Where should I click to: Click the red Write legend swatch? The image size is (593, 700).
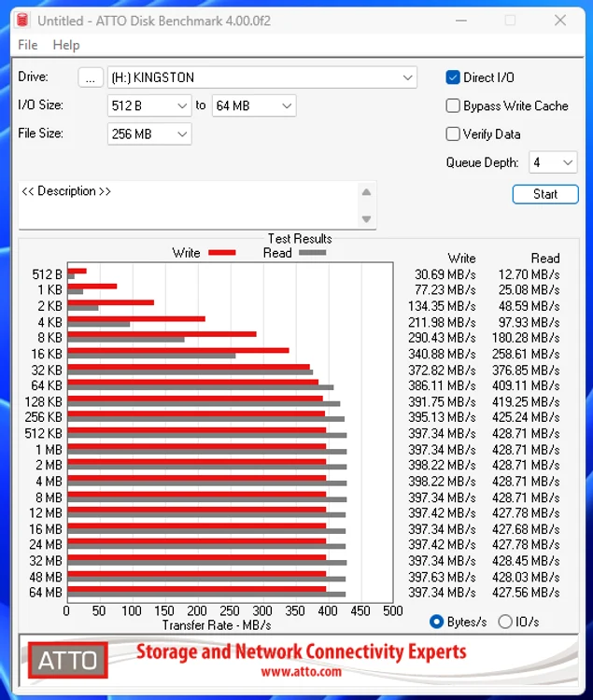click(222, 253)
